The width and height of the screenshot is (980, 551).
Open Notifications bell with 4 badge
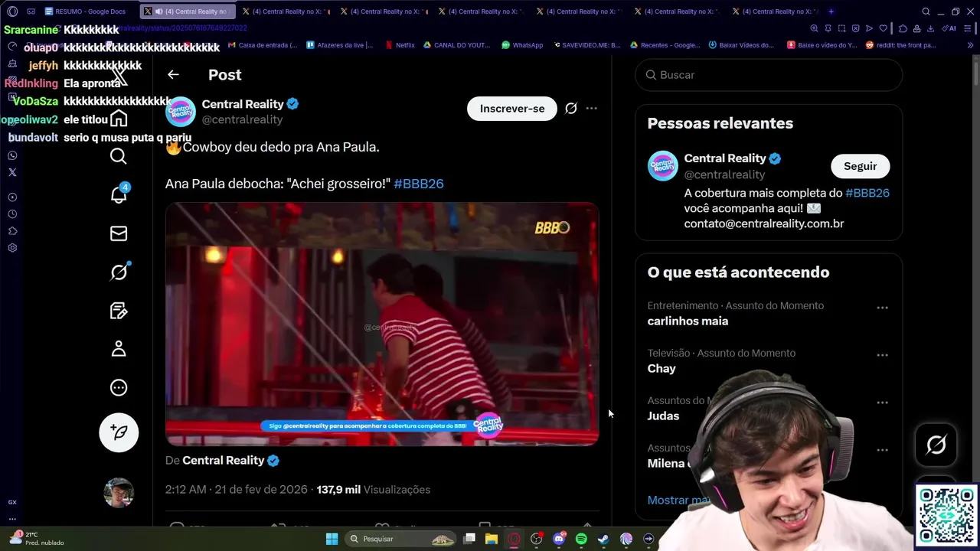coord(119,194)
